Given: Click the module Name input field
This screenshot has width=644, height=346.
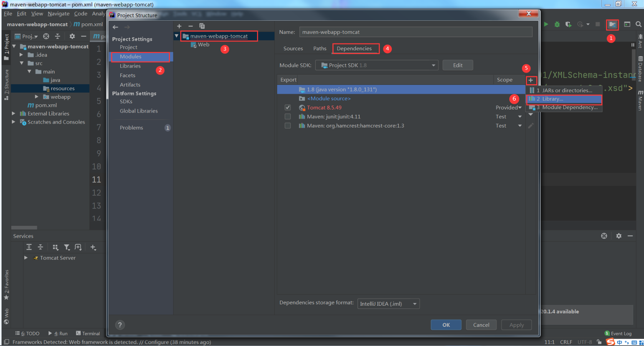Looking at the screenshot, I should (416, 32).
